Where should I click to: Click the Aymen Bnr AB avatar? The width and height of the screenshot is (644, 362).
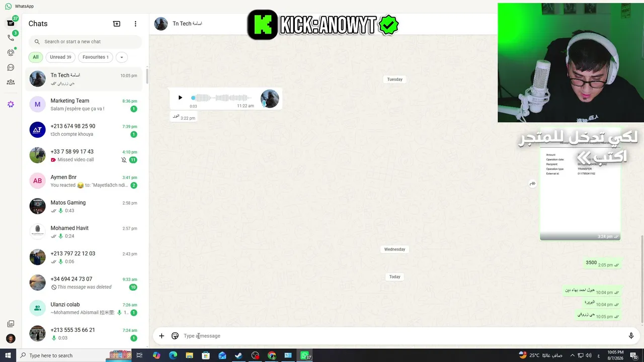[37, 181]
